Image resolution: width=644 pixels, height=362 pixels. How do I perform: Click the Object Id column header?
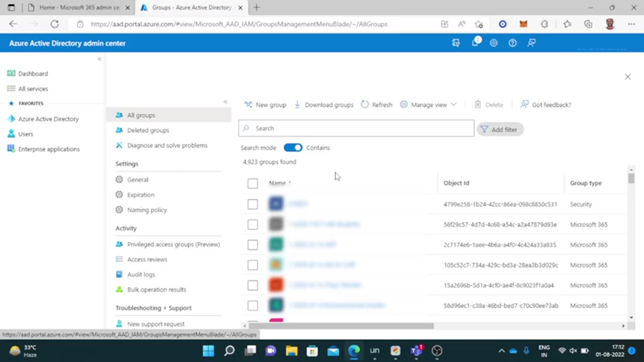(x=456, y=183)
